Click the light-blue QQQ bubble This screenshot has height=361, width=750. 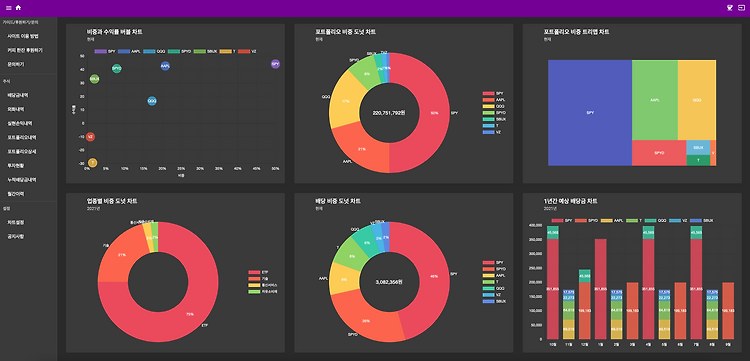click(x=152, y=101)
